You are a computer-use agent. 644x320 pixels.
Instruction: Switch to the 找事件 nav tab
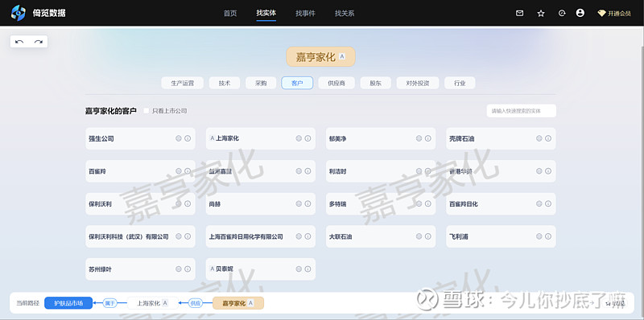click(305, 13)
